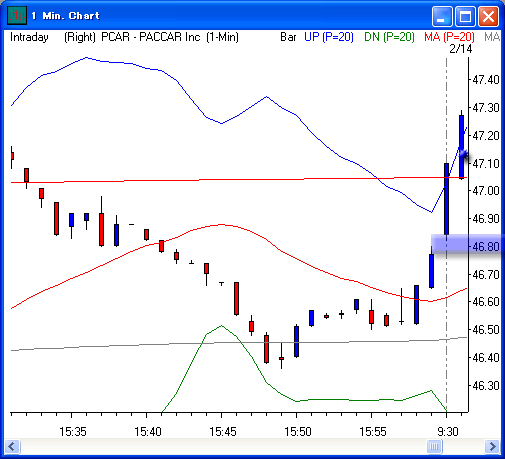Select the DN (P=20) legend label
Viewport: 505px width, 459px height.
pyautogui.click(x=389, y=37)
